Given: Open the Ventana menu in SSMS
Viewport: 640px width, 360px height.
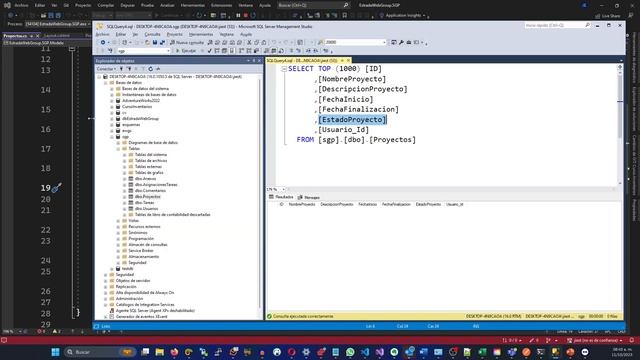Looking at the screenshot, I should pos(227,35).
